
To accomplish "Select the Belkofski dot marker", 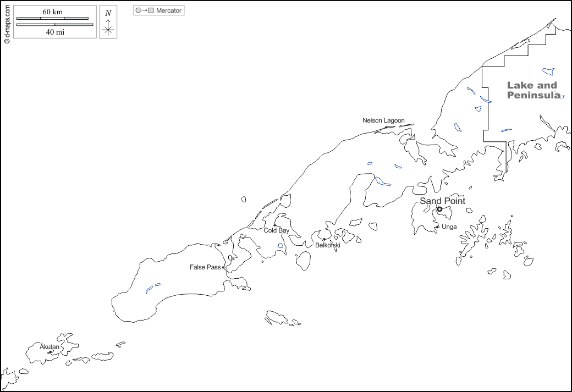I will (x=324, y=239).
